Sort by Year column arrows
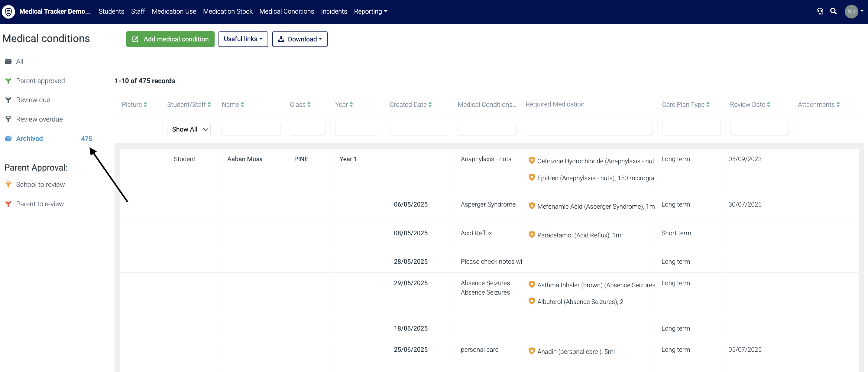The height and width of the screenshot is (372, 868). click(351, 105)
